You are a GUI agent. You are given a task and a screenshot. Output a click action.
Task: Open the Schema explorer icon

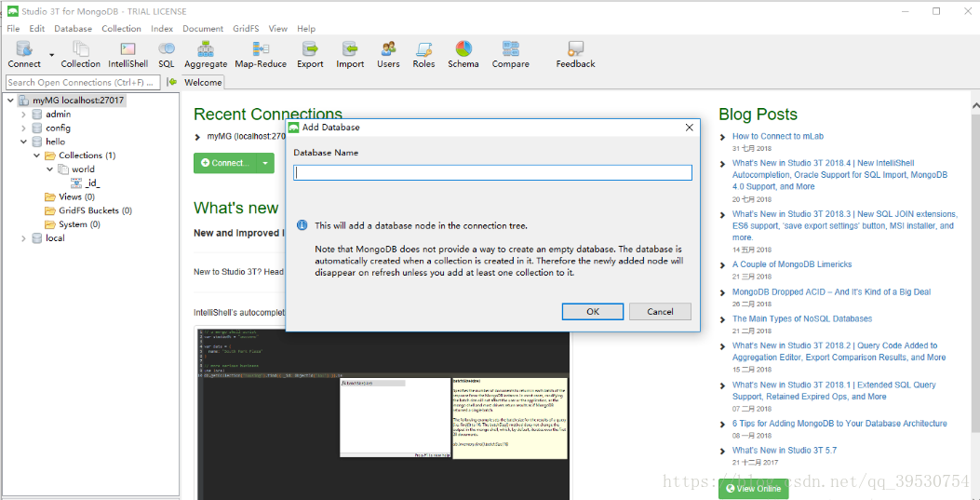pos(463,54)
